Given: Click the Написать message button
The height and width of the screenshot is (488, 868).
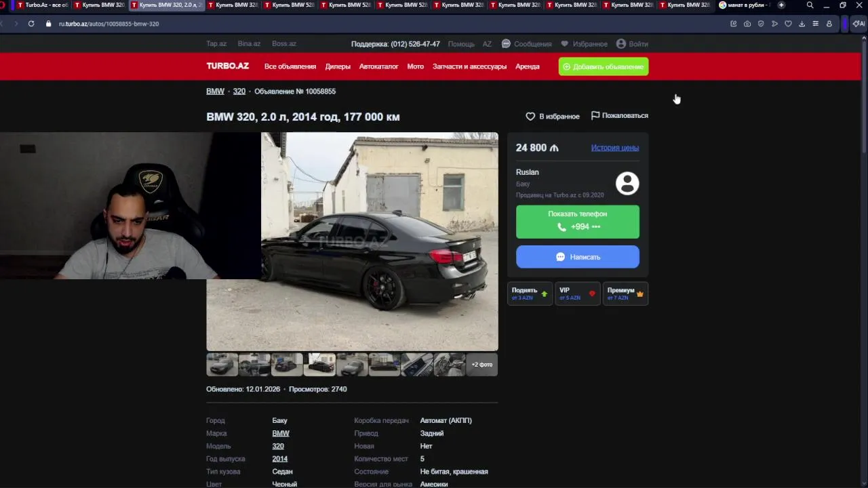Looking at the screenshot, I should 577,257.
